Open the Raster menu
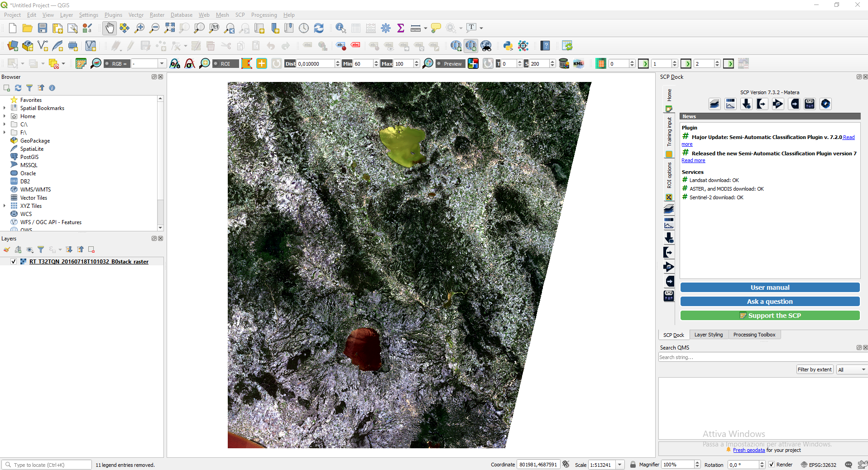The height and width of the screenshot is (470, 868). click(157, 15)
